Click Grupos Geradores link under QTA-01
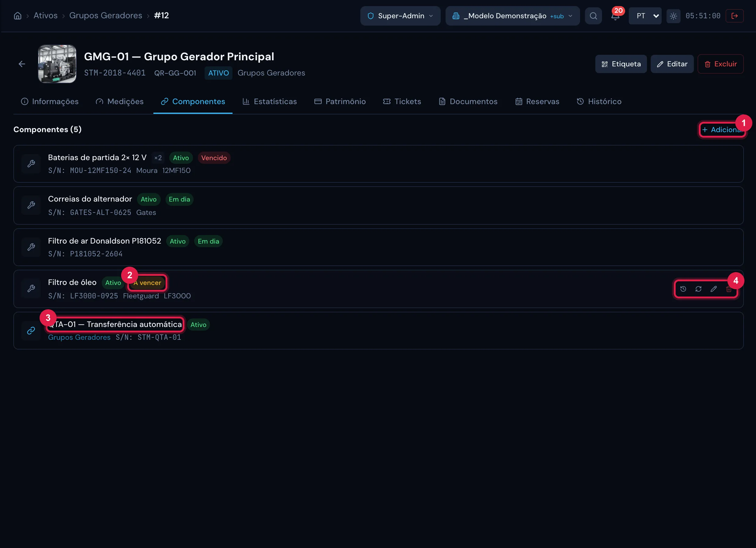Image resolution: width=756 pixels, height=548 pixels. [79, 338]
